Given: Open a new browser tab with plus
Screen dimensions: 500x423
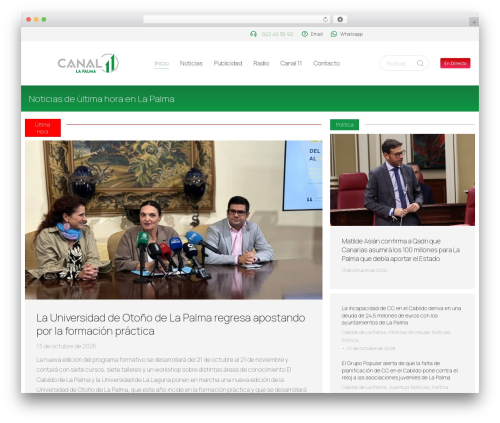Looking at the screenshot, I should point(474,22).
